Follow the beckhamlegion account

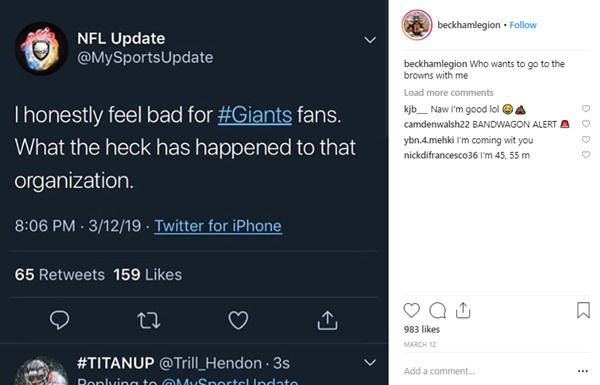point(523,25)
